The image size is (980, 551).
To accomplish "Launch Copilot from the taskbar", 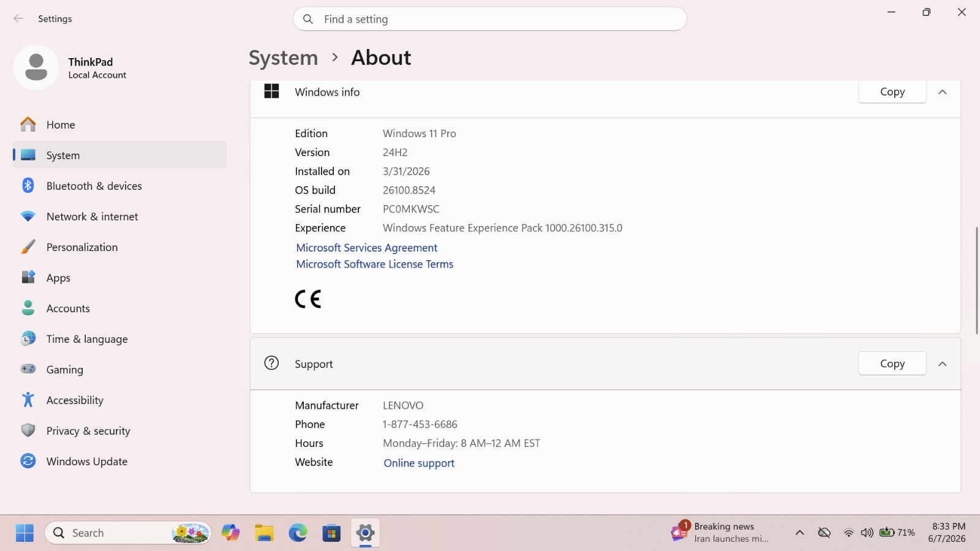I will coord(231,533).
